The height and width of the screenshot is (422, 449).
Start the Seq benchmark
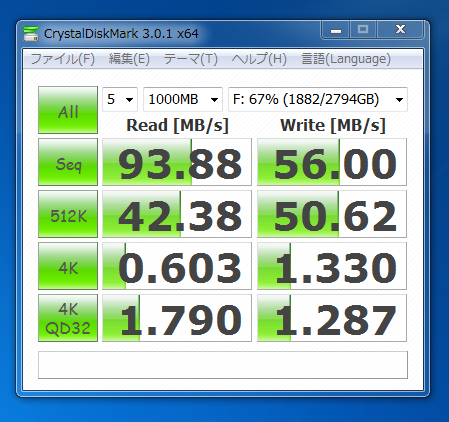68,162
